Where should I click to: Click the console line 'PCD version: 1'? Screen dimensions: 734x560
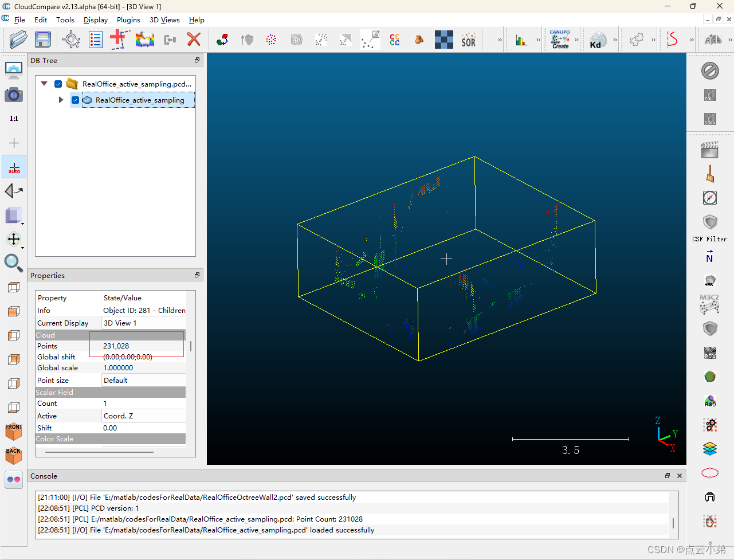pos(88,508)
